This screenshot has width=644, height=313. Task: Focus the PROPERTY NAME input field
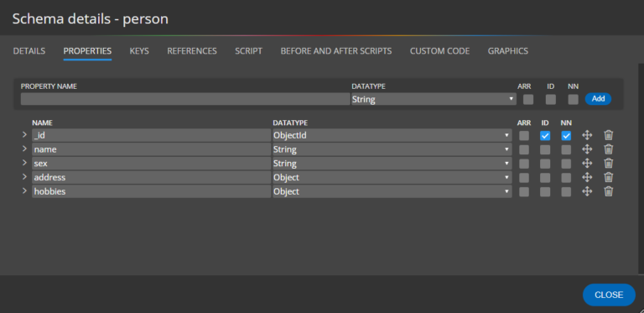(185, 99)
